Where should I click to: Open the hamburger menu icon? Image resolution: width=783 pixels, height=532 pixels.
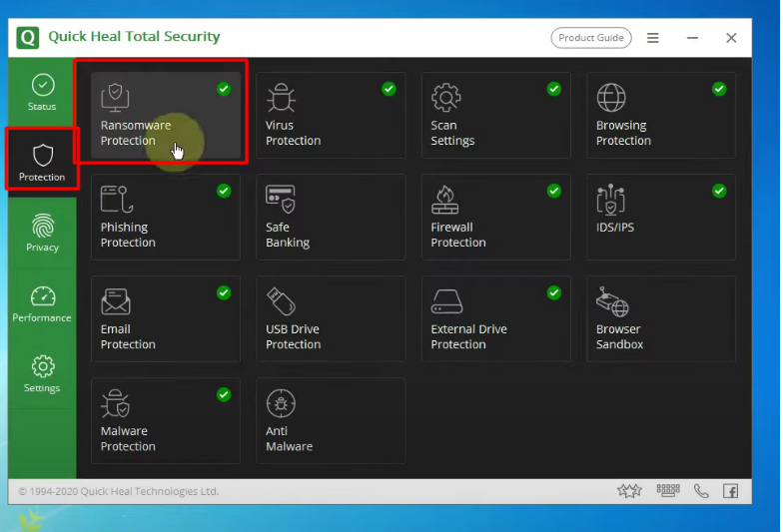[x=653, y=38]
